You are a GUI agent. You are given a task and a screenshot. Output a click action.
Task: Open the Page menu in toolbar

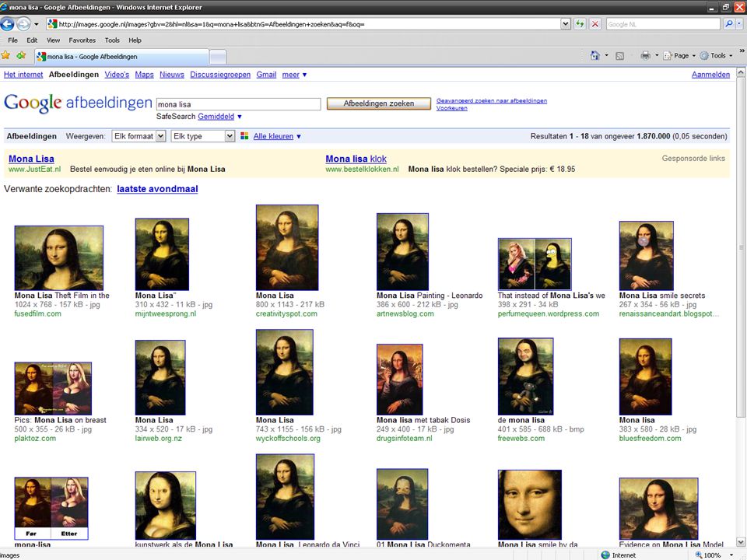coord(679,56)
